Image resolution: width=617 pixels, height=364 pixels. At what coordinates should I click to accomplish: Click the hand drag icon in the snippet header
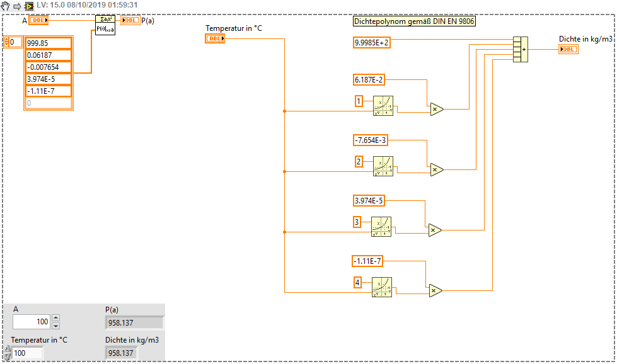5,6
